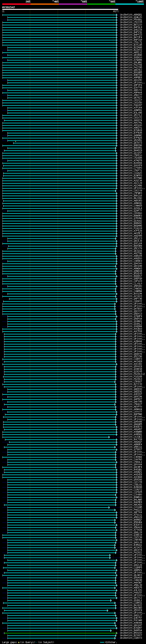Select label UniRef100_C1FEK5
This screenshot has width=146, height=644.
coord(131,493)
